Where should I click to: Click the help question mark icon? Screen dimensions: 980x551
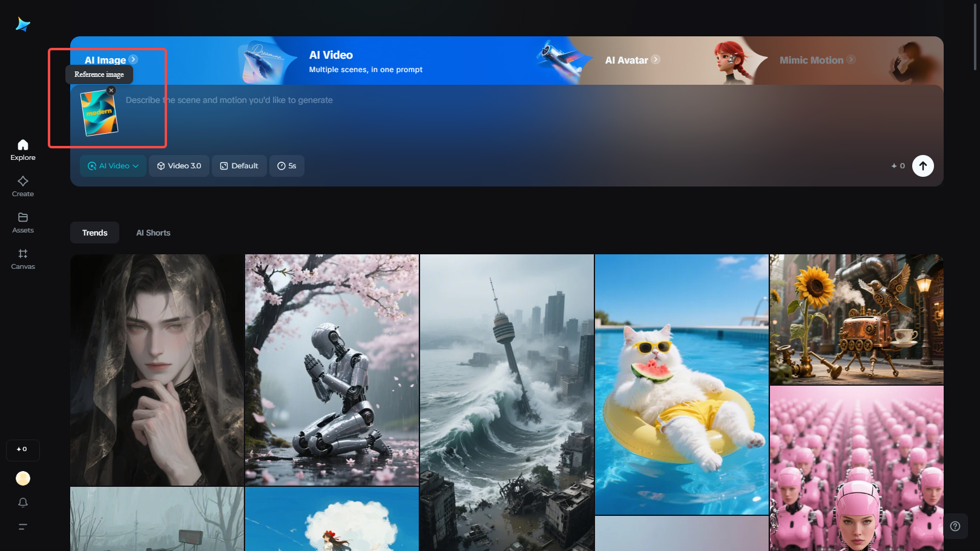point(955,526)
